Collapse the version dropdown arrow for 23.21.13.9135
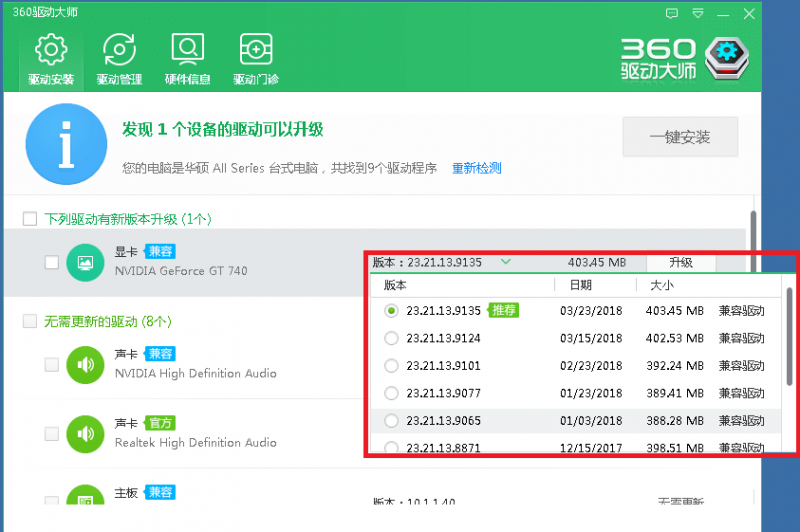 506,262
